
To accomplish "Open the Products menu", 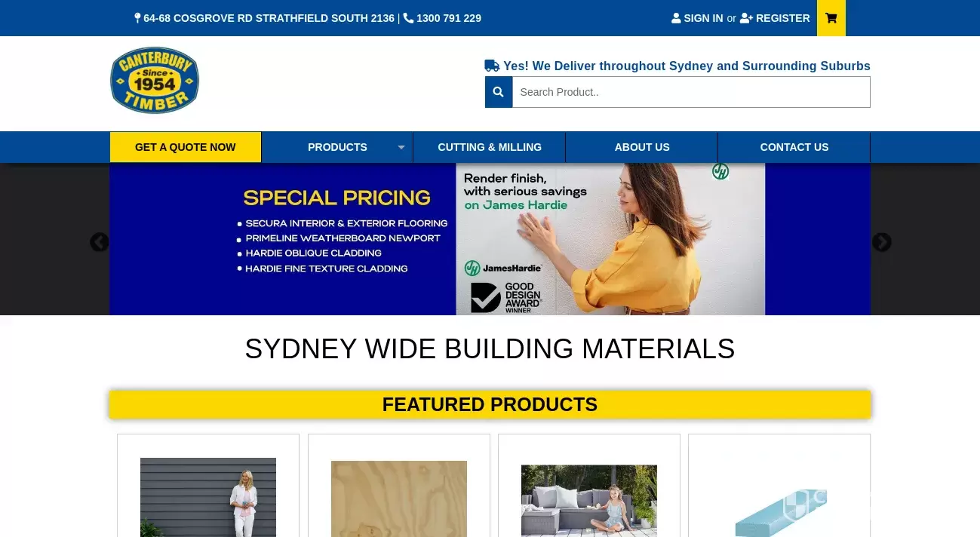I will [337, 147].
